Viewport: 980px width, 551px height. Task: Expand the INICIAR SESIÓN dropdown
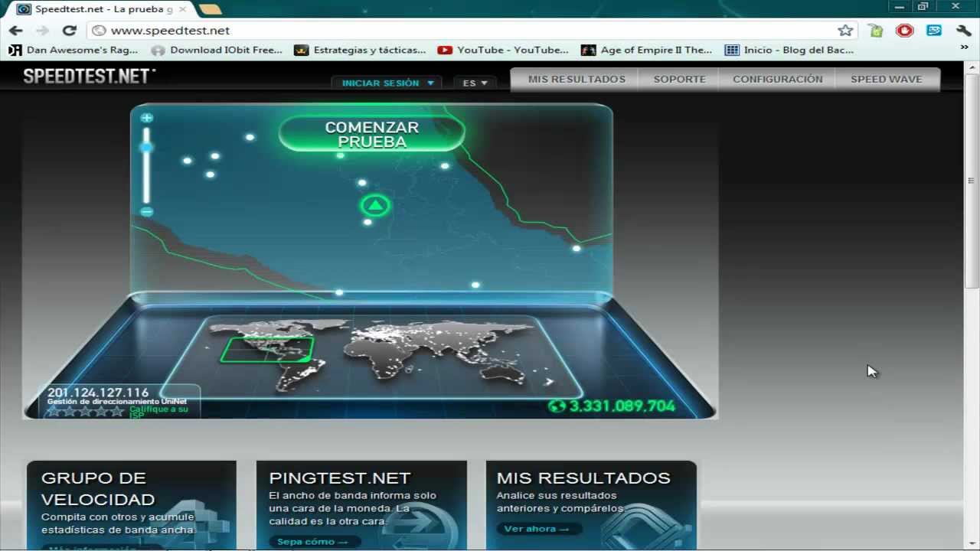(388, 83)
